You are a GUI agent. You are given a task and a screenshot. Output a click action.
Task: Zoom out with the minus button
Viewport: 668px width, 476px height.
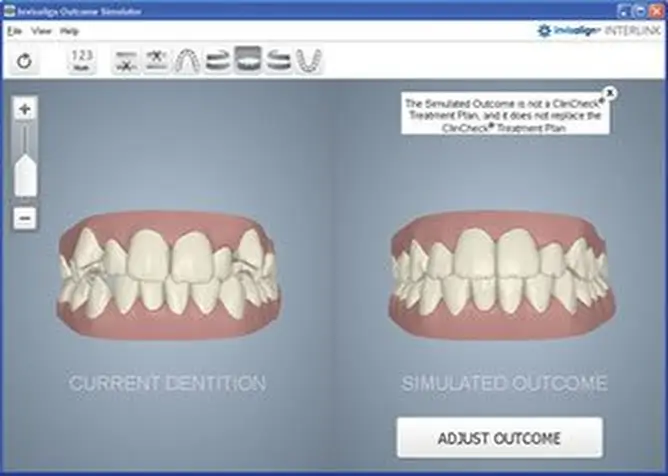pos(25,219)
